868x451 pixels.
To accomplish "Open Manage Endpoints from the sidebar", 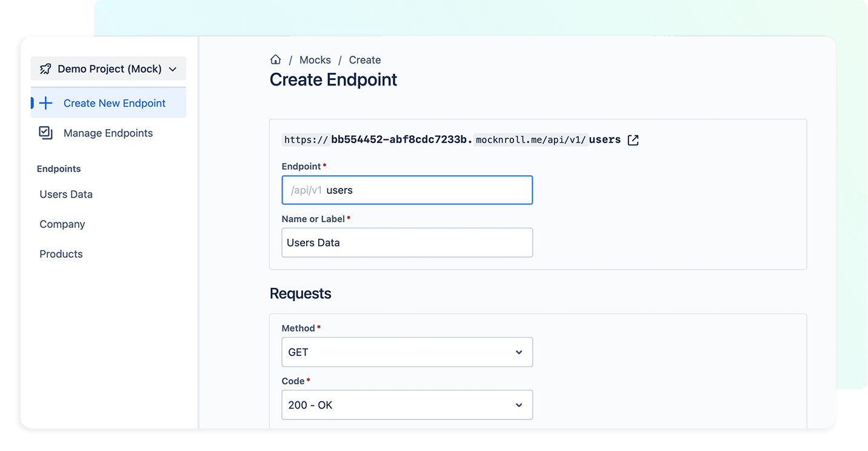I will tap(107, 133).
